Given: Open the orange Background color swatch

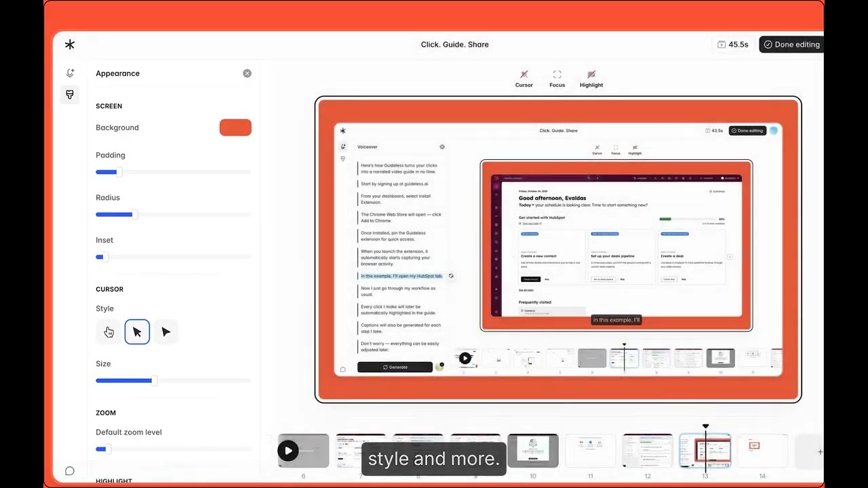Looking at the screenshot, I should pyautogui.click(x=235, y=127).
